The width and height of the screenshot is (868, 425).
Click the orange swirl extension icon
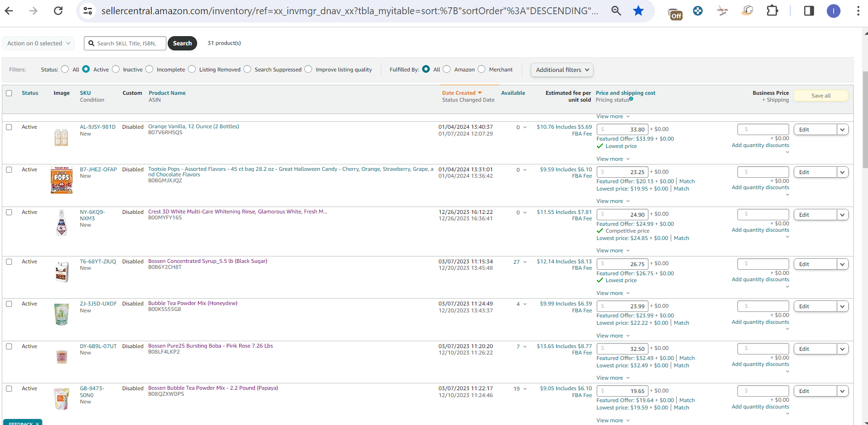(x=747, y=11)
